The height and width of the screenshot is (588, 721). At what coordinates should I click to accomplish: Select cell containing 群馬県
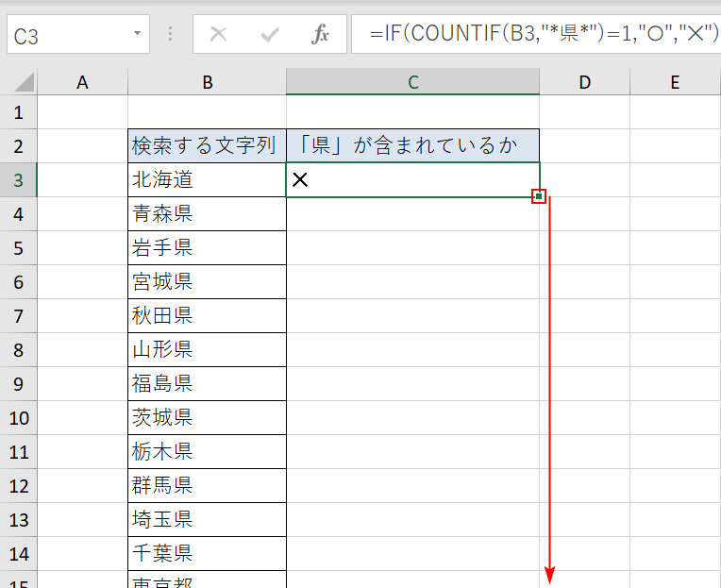(x=207, y=486)
